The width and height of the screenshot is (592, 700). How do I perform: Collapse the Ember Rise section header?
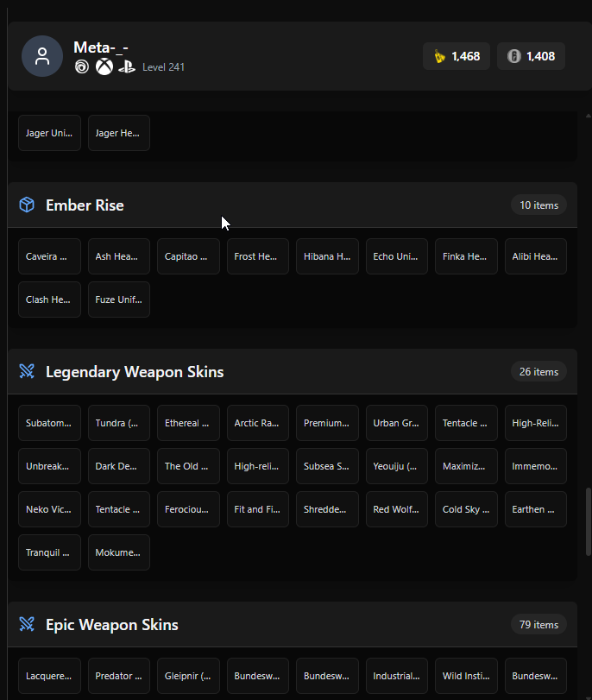point(293,205)
